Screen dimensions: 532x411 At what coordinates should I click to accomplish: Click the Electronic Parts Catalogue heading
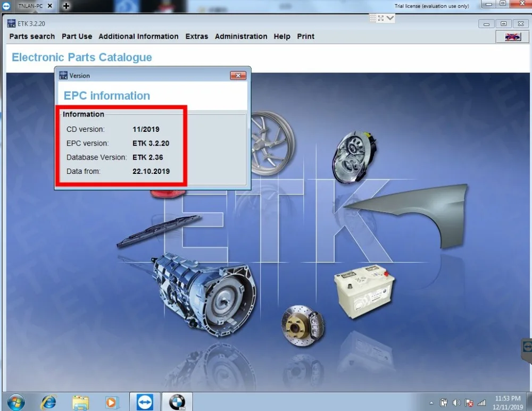coord(82,57)
